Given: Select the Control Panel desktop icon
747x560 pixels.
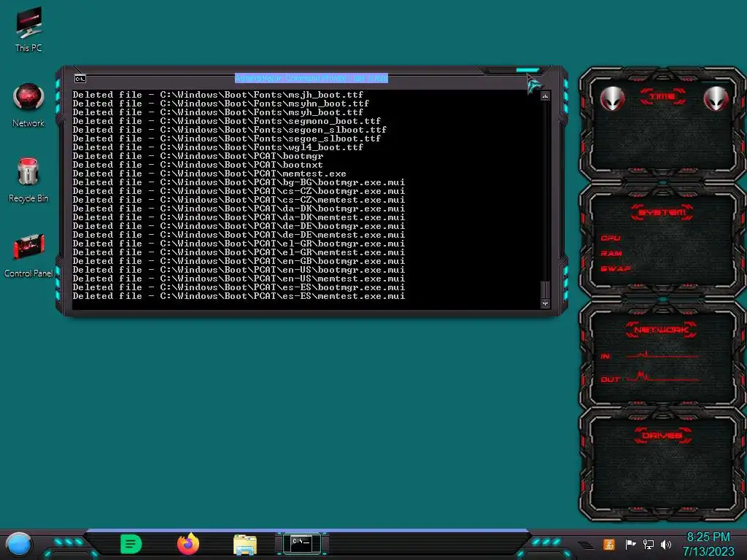Looking at the screenshot, I should tap(28, 256).
